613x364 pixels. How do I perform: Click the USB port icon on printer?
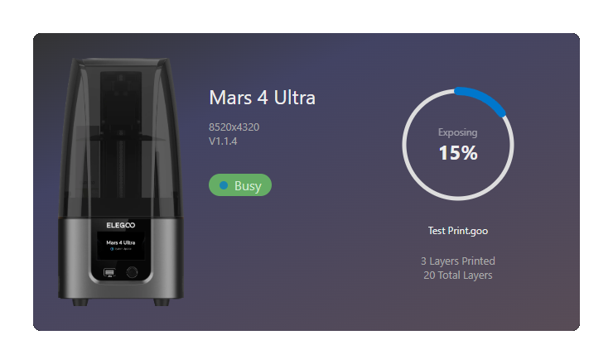click(x=109, y=272)
